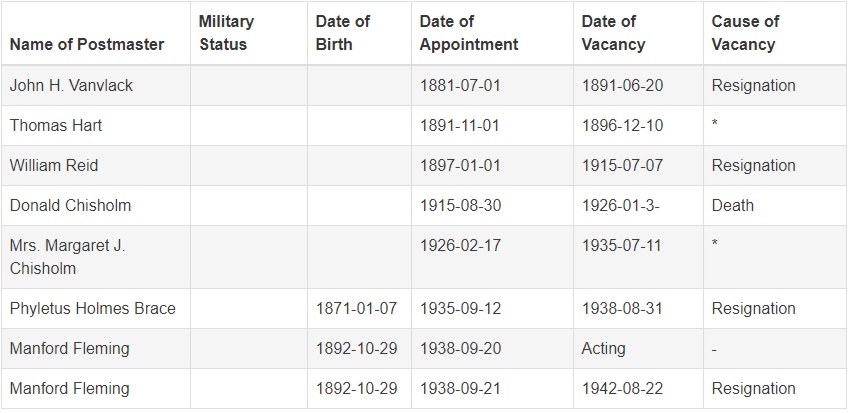Click the Military Status column header

(227, 33)
